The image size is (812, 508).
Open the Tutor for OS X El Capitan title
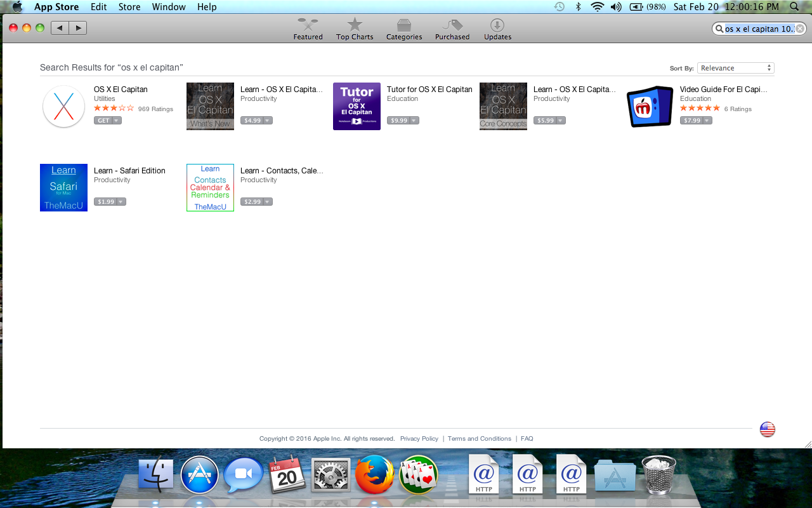429,90
